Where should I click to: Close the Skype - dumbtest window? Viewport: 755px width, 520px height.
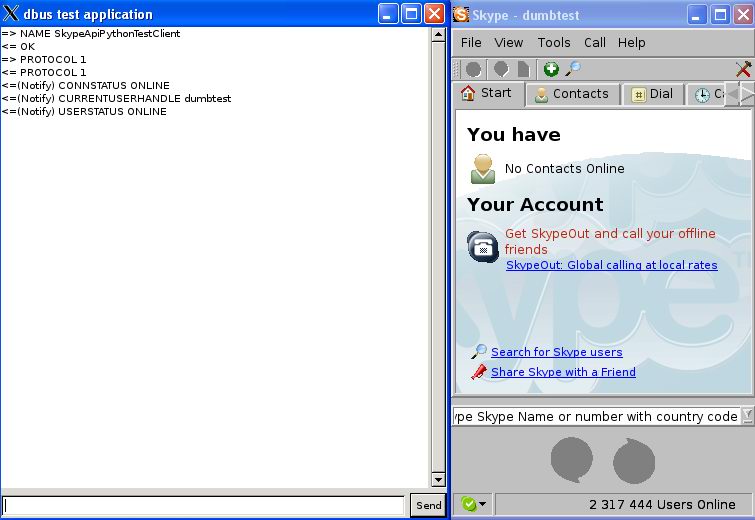coord(743,14)
